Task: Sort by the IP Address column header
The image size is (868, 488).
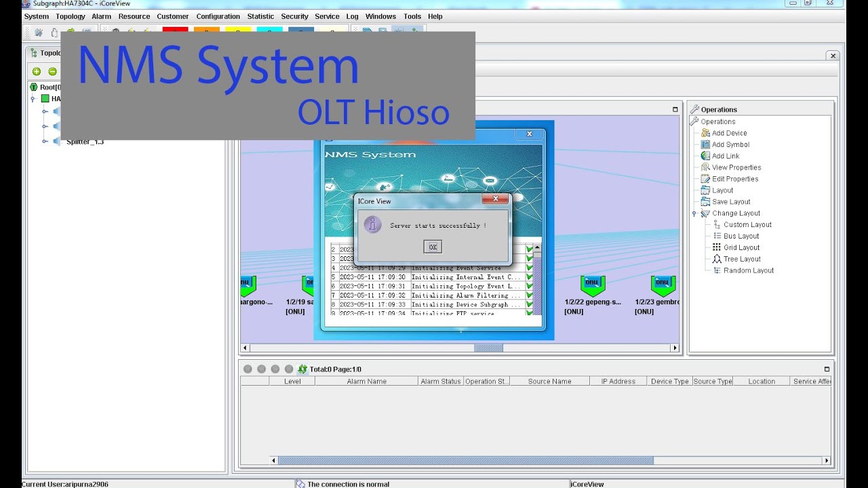Action: click(618, 382)
